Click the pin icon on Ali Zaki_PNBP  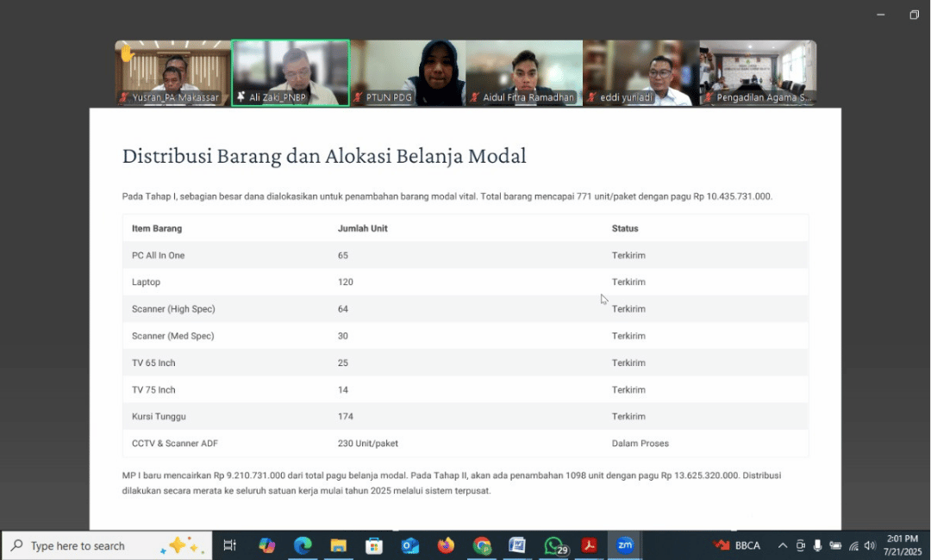[241, 96]
